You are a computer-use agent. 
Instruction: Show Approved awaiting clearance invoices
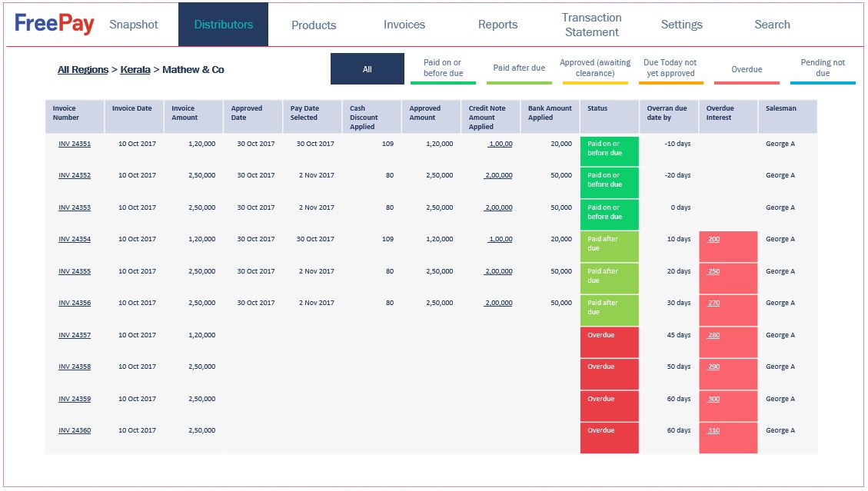(x=595, y=68)
